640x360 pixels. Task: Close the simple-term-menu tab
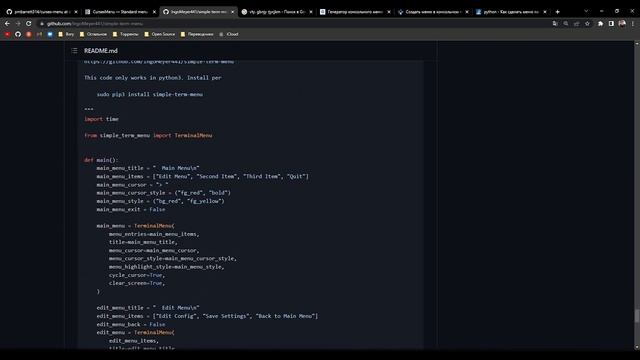click(233, 12)
